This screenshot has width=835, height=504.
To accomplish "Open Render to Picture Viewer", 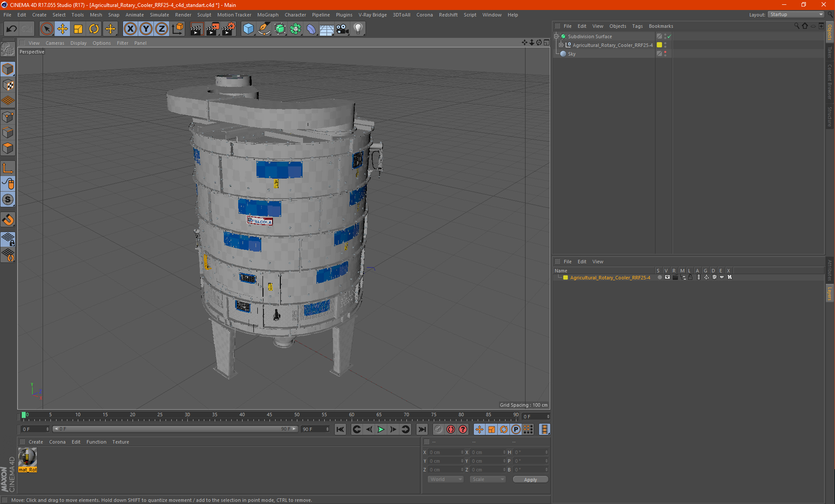I will pyautogui.click(x=213, y=29).
